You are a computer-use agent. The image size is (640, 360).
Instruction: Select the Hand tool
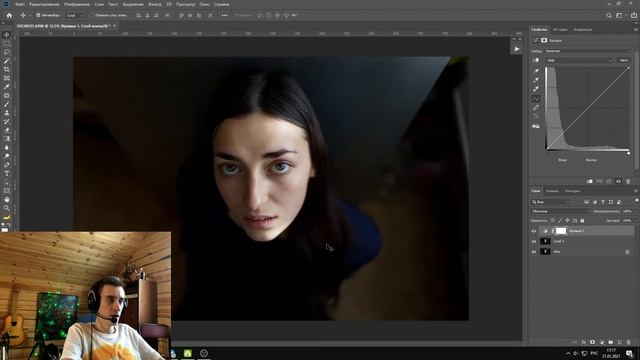point(7,200)
